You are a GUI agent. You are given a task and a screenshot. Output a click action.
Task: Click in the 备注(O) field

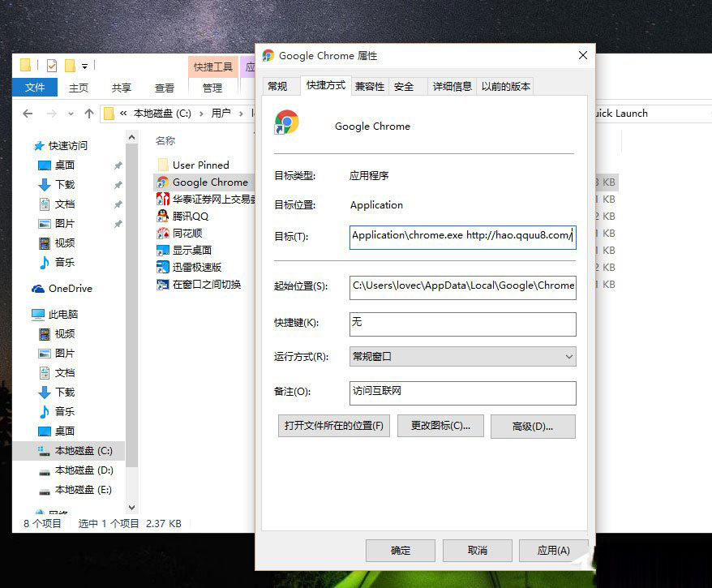click(463, 393)
